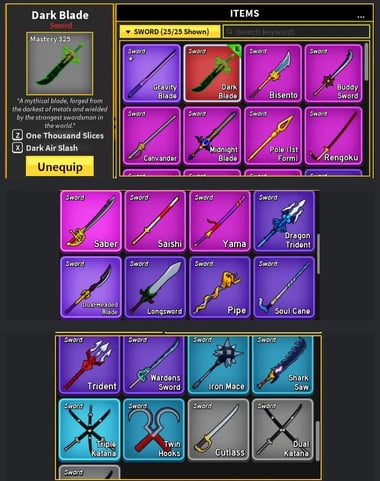Click the search keyword field
This screenshot has width=380, height=481.
tap(296, 32)
